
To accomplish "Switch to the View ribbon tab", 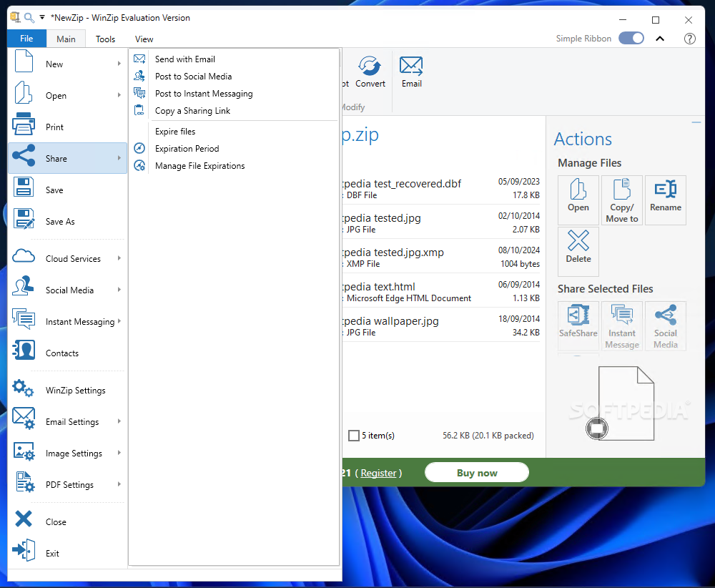I will point(144,39).
